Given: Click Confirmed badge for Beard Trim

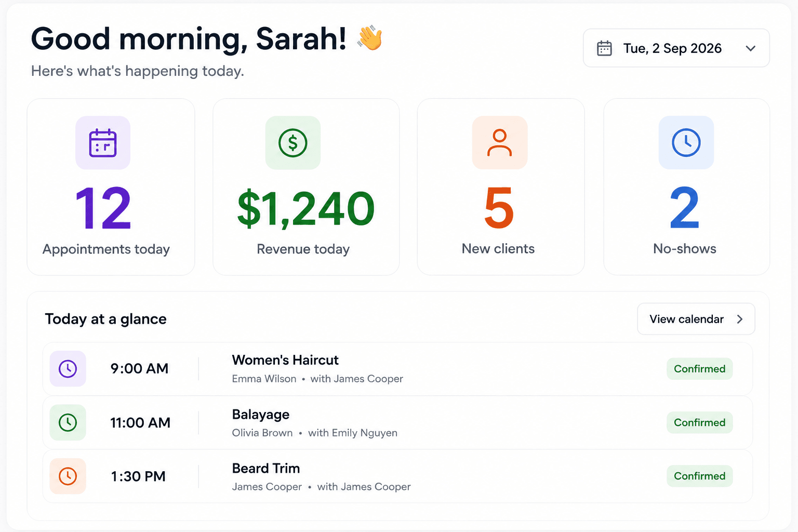Looking at the screenshot, I should point(700,476).
